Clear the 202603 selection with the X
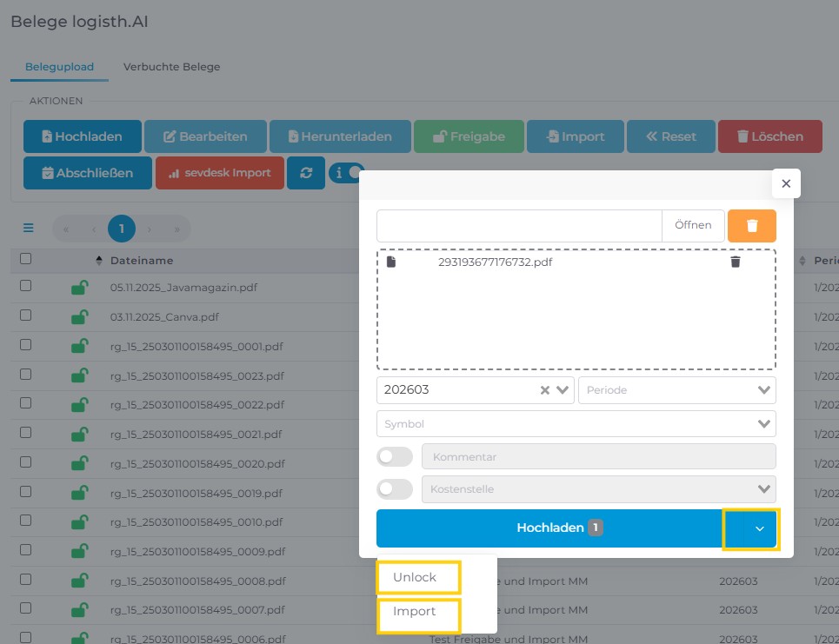 (545, 390)
